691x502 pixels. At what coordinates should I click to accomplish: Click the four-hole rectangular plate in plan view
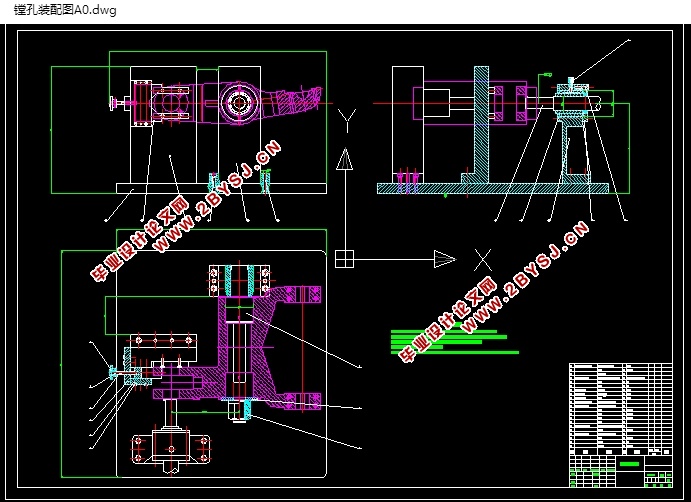click(x=163, y=341)
